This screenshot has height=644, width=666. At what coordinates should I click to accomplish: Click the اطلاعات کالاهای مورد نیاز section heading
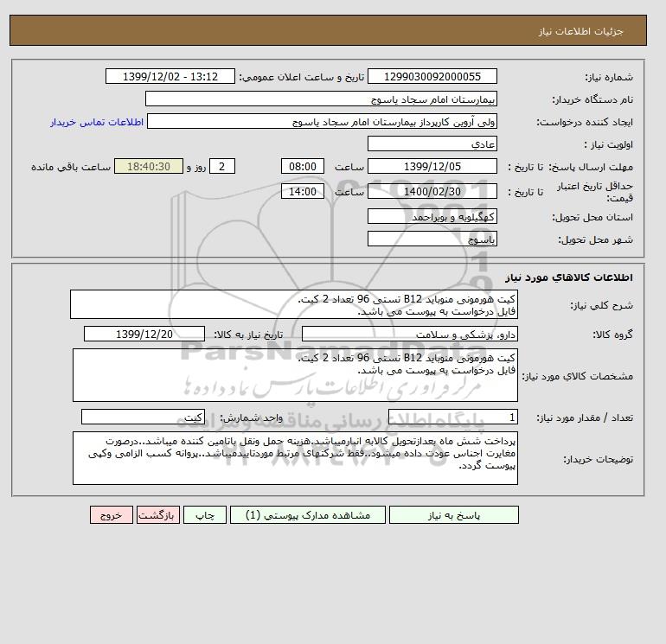click(x=569, y=277)
